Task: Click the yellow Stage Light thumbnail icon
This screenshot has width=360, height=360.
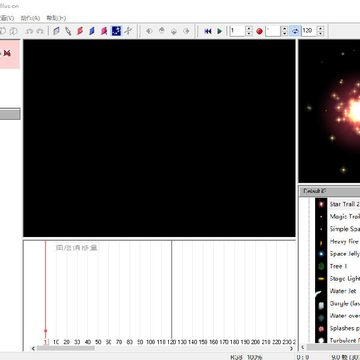Action: click(321, 279)
